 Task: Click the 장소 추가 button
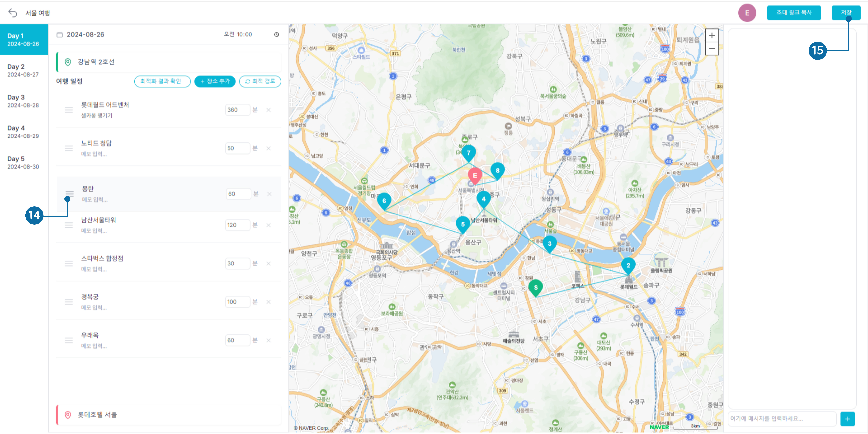coord(215,81)
